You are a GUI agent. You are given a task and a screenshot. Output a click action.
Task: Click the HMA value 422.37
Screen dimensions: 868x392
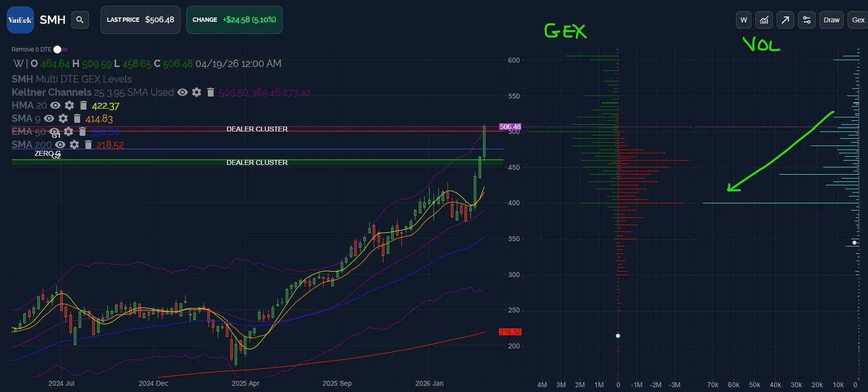click(x=105, y=106)
